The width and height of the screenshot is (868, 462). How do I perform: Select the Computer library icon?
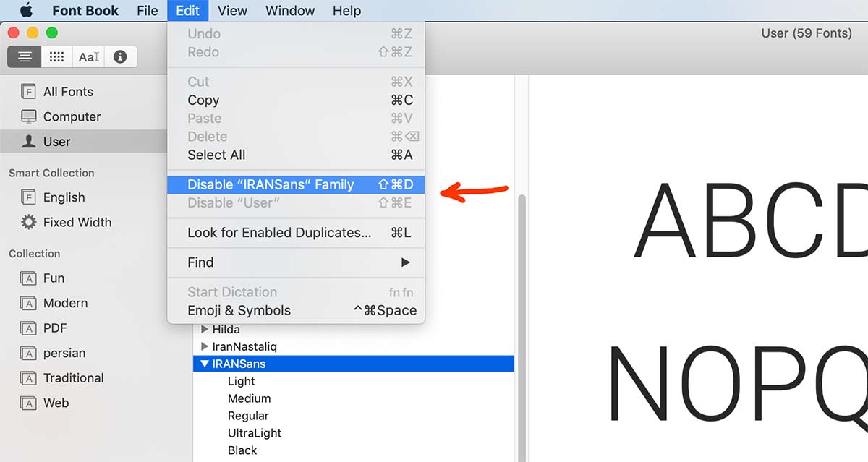point(29,116)
